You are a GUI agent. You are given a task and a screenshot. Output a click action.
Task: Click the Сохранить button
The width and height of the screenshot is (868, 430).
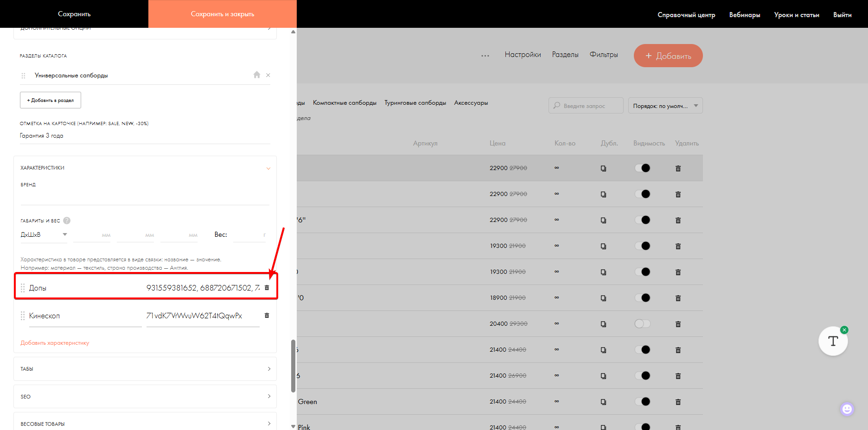pyautogui.click(x=74, y=14)
